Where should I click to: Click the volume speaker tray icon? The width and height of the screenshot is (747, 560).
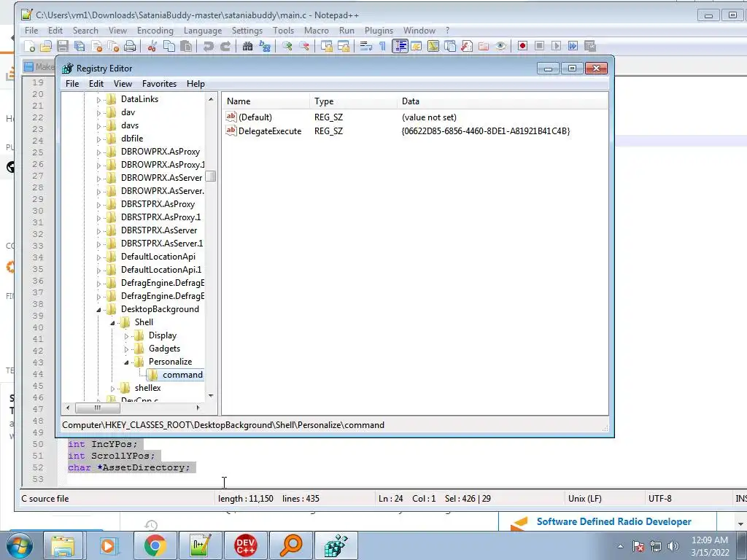(673, 546)
